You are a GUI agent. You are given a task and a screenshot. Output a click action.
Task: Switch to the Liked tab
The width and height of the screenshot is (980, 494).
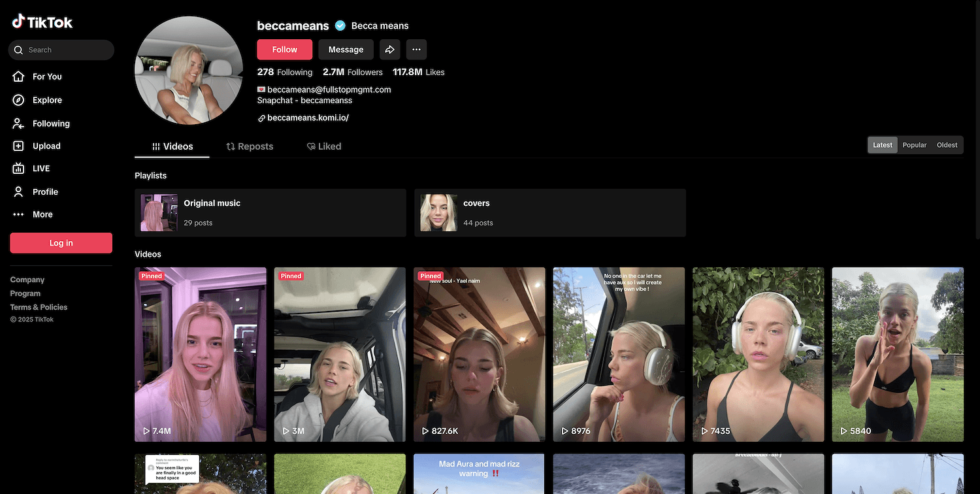[324, 146]
